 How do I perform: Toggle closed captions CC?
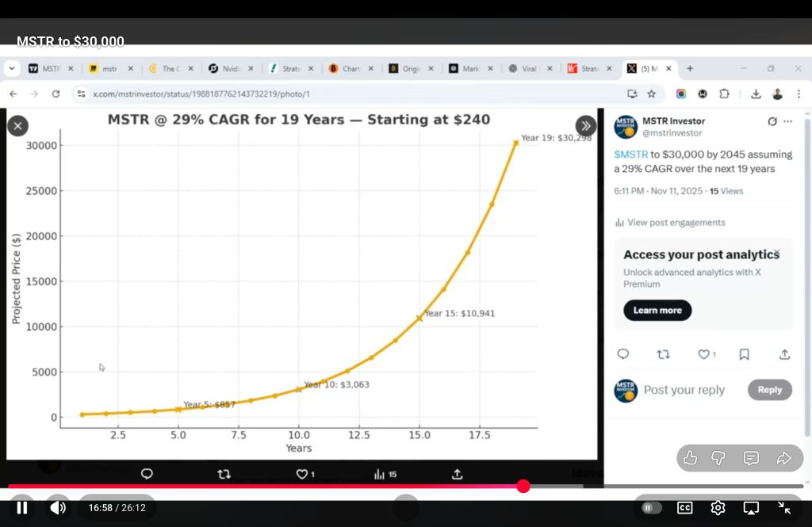pos(685,508)
